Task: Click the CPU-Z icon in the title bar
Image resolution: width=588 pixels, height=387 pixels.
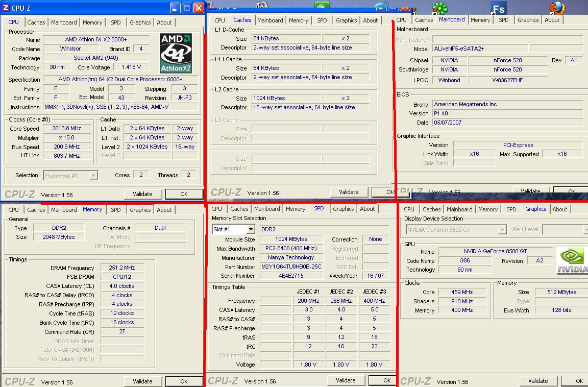Action: 6,8
